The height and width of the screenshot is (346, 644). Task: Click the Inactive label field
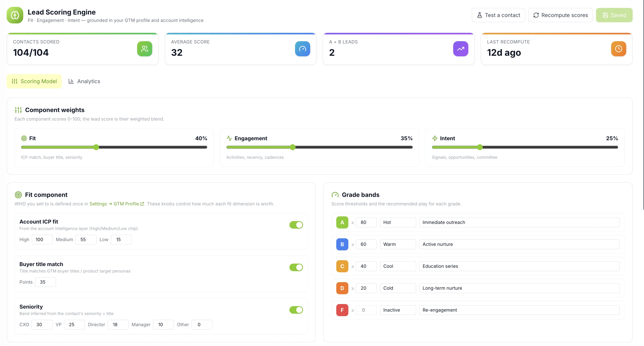point(398,310)
